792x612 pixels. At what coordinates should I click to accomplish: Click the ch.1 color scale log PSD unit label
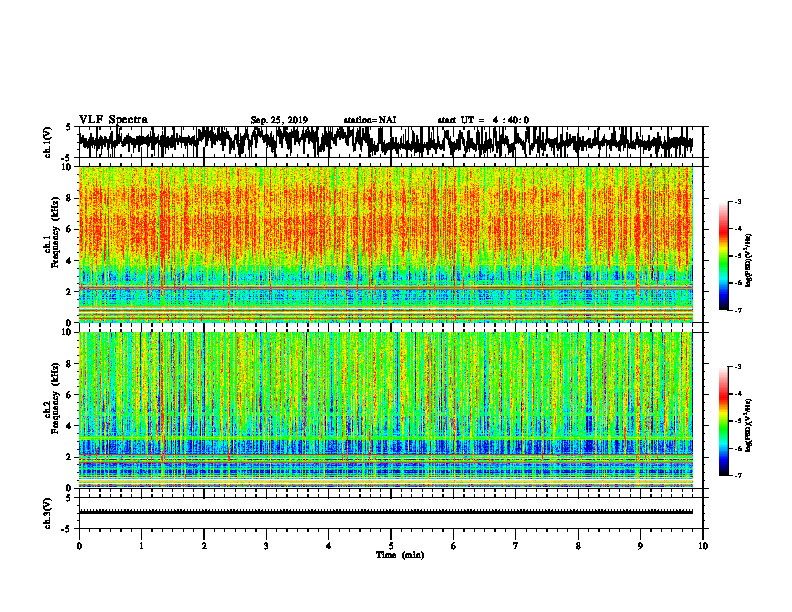(749, 261)
